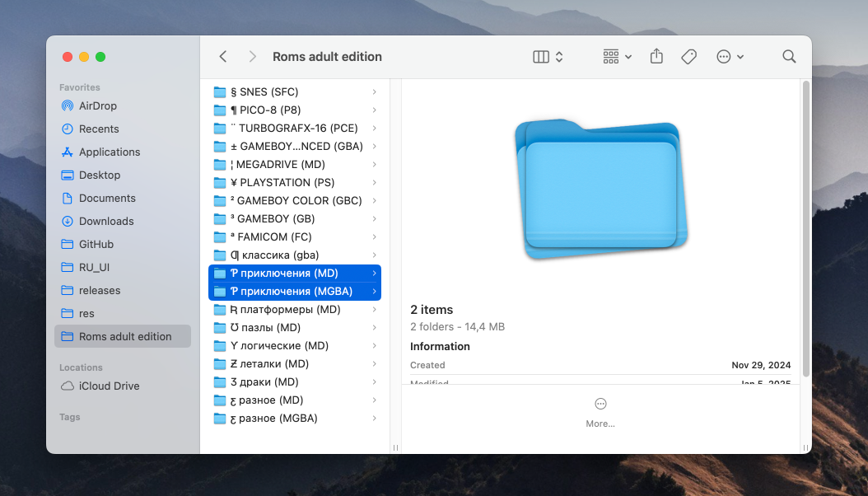The height and width of the screenshot is (496, 868).
Task: Select the MEGADRIVE (MD) folder
Action: [295, 165]
